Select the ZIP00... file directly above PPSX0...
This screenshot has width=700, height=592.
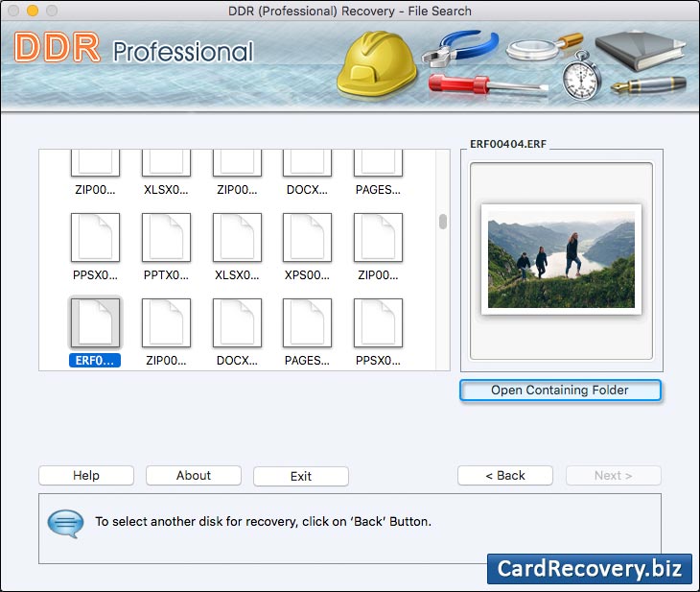coord(95,163)
